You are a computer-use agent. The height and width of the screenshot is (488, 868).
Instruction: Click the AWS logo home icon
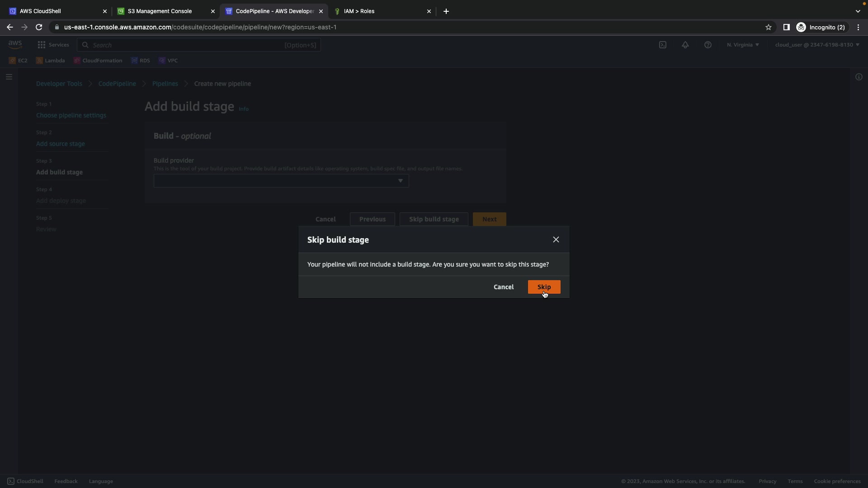coord(15,44)
